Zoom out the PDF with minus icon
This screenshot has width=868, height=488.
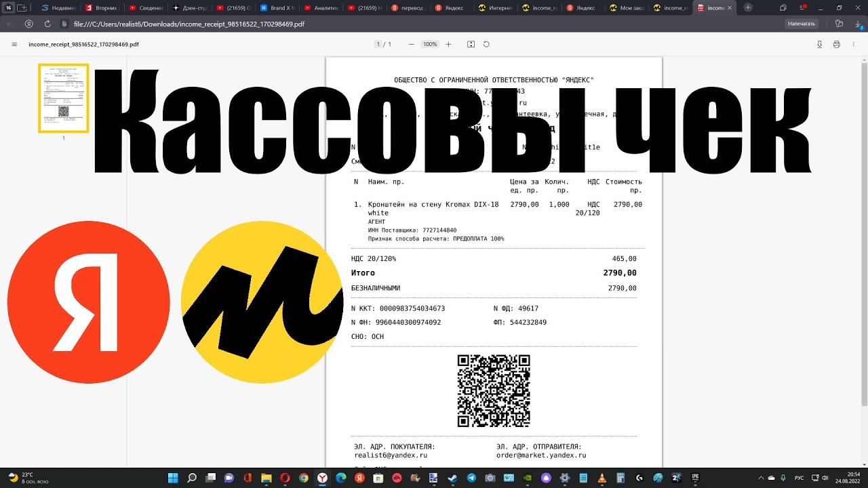tap(411, 44)
